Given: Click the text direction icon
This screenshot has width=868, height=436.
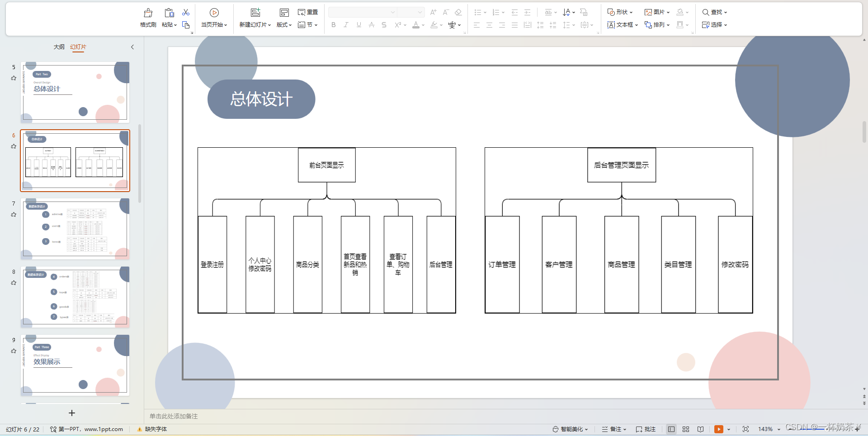Looking at the screenshot, I should click(x=566, y=12).
